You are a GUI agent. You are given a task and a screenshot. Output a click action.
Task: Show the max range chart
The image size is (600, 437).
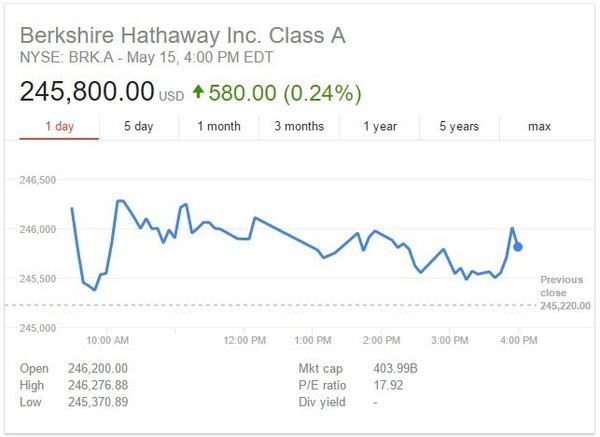tap(539, 126)
